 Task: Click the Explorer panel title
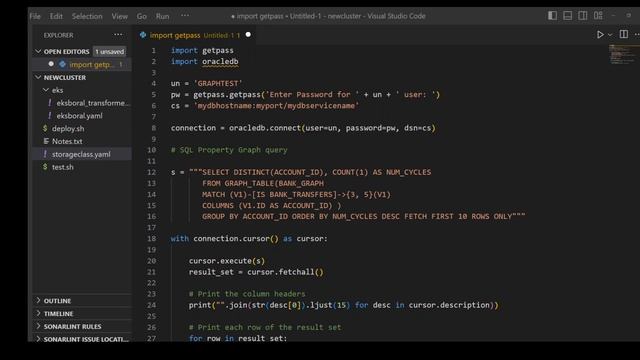click(x=58, y=36)
